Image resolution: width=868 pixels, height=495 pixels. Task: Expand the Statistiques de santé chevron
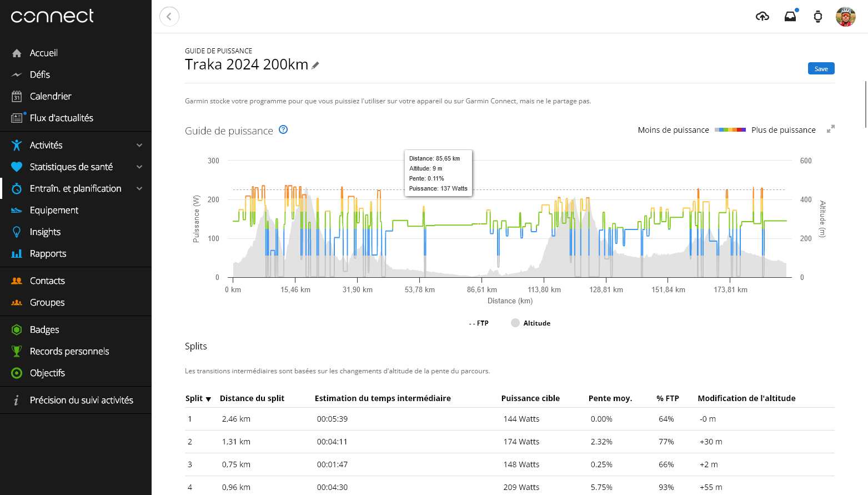pyautogui.click(x=139, y=167)
